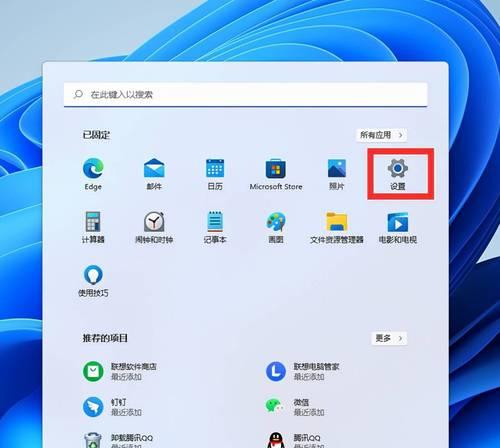
Task: Open 电影和电视 app
Action: (x=398, y=227)
